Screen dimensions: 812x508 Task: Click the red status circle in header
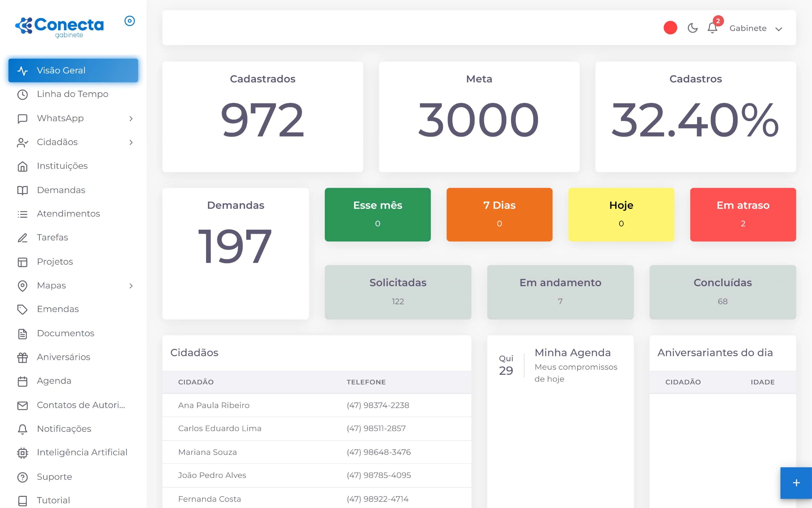tap(670, 28)
